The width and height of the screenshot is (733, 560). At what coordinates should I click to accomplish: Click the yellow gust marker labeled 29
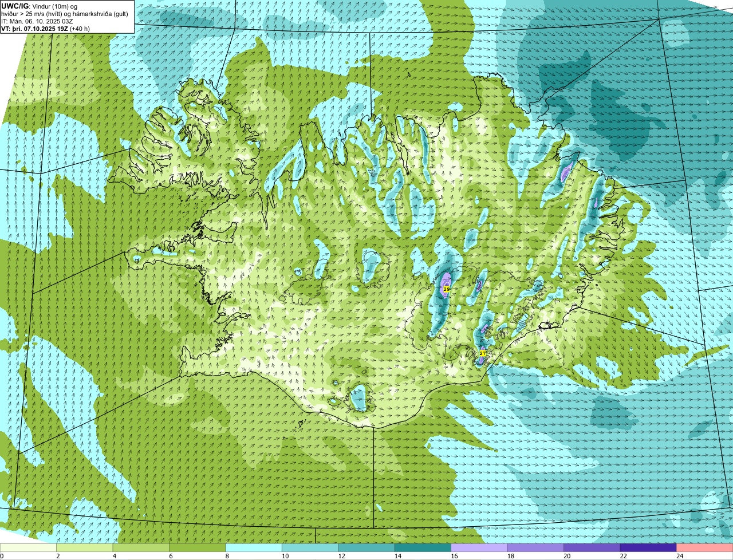click(x=447, y=290)
